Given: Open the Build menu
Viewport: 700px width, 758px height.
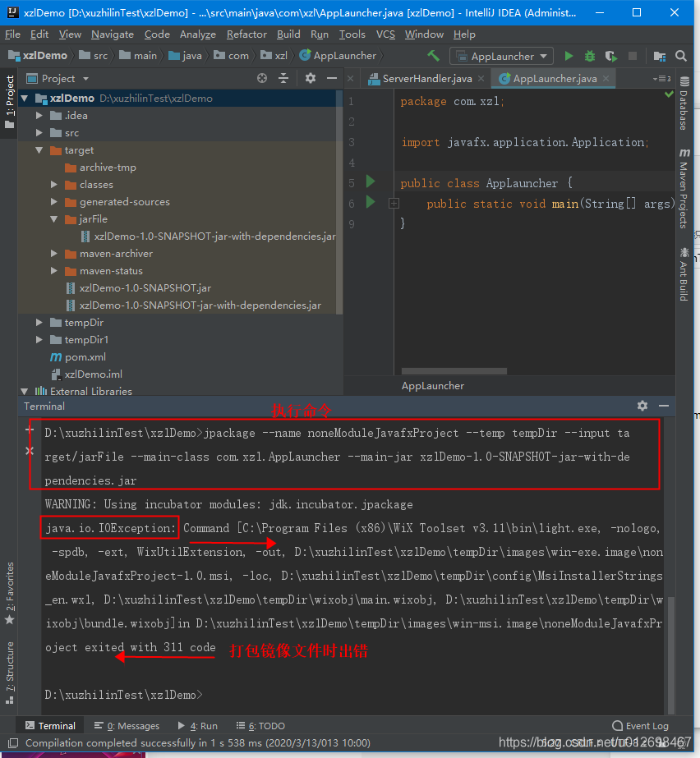Looking at the screenshot, I should (288, 34).
